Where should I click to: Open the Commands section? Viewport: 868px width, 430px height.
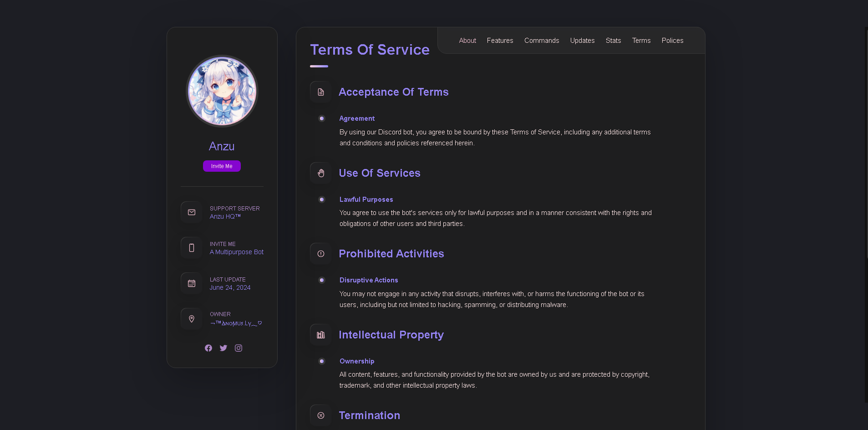pyautogui.click(x=541, y=40)
